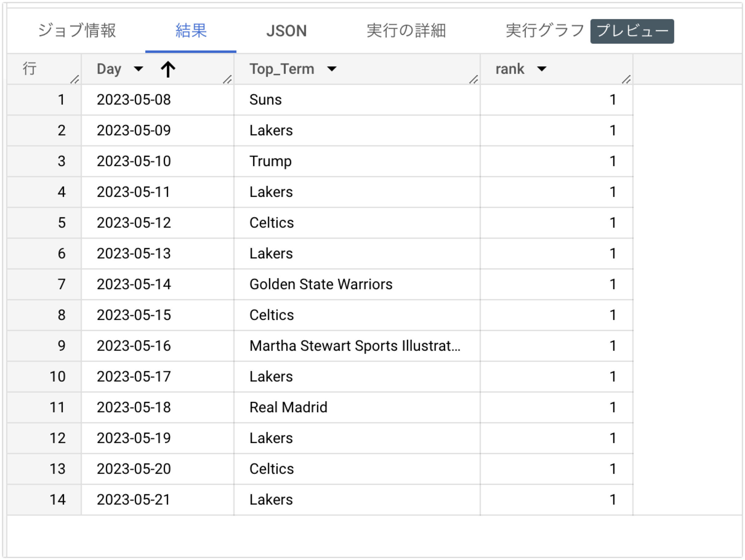Select the Lakers cell for 2023-05-21

pos(357,500)
